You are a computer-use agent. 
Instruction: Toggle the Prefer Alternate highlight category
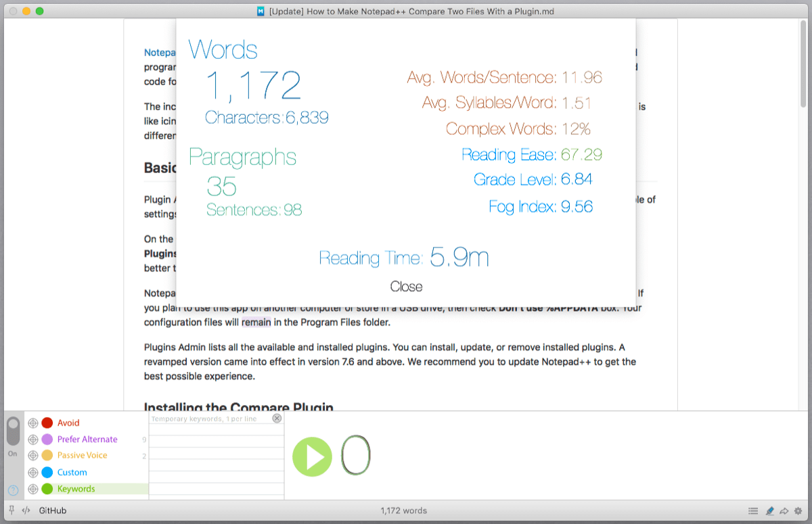click(87, 439)
